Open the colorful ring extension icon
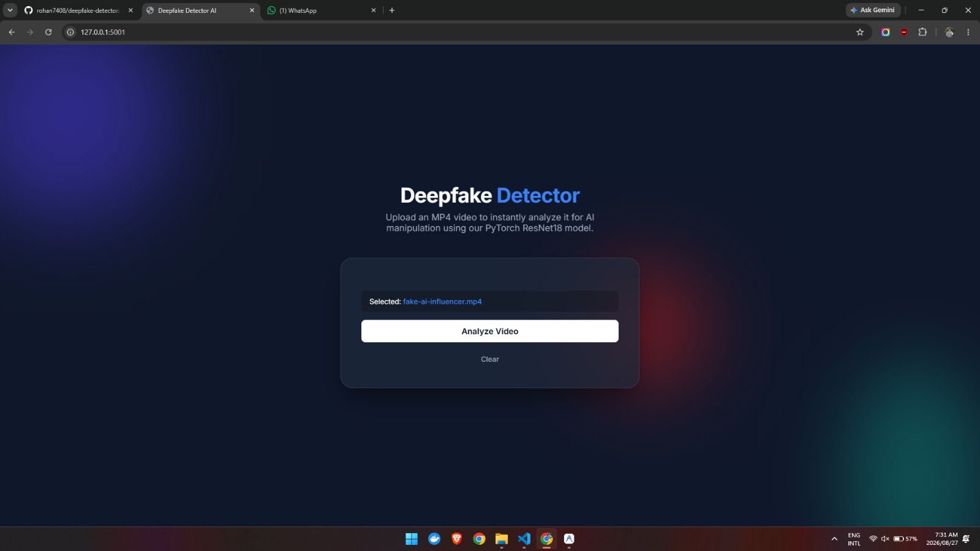This screenshot has height=551, width=980. [886, 32]
